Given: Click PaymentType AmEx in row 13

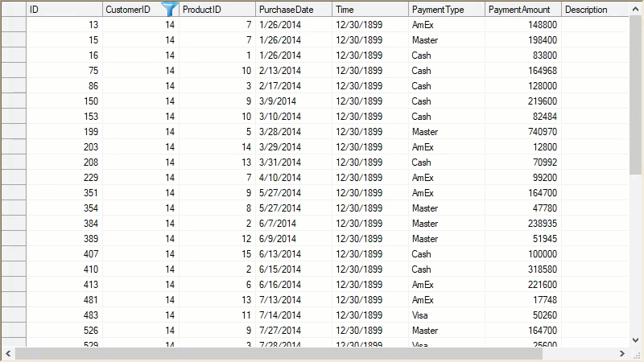Looking at the screenshot, I should 447,25.
